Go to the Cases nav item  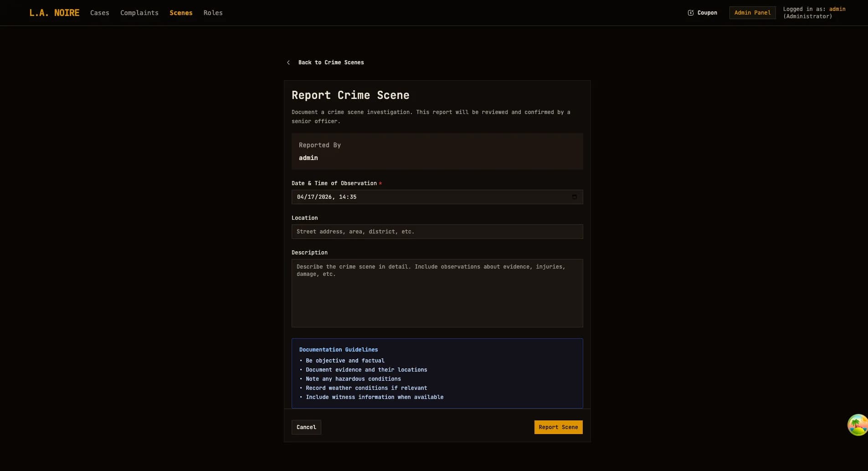[100, 13]
